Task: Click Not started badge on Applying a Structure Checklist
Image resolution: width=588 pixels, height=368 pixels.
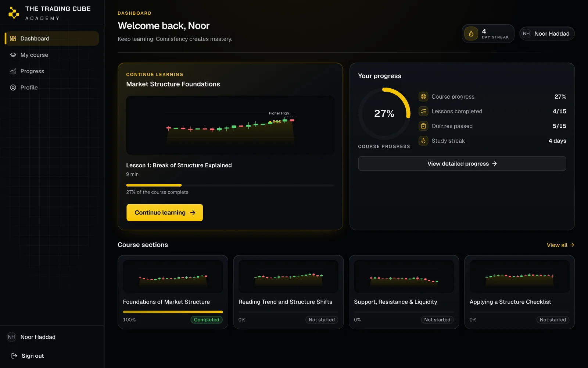Action: click(553, 320)
